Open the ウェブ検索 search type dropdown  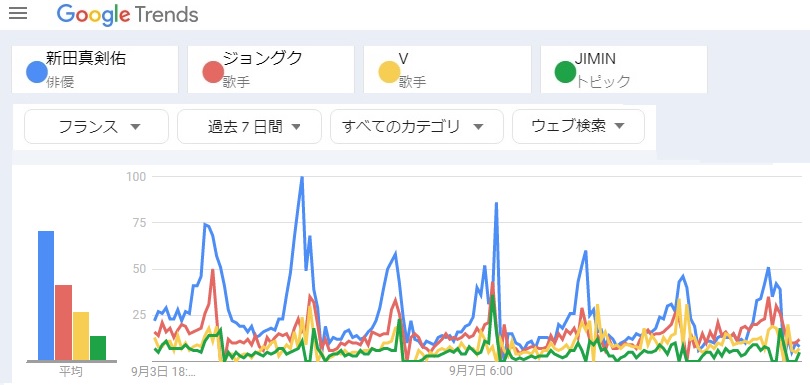point(578,127)
